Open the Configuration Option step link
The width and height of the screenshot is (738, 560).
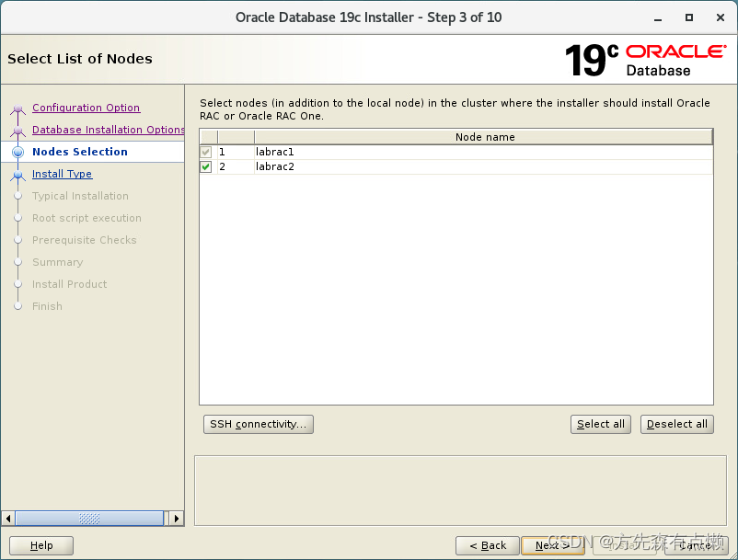pyautogui.click(x=86, y=108)
